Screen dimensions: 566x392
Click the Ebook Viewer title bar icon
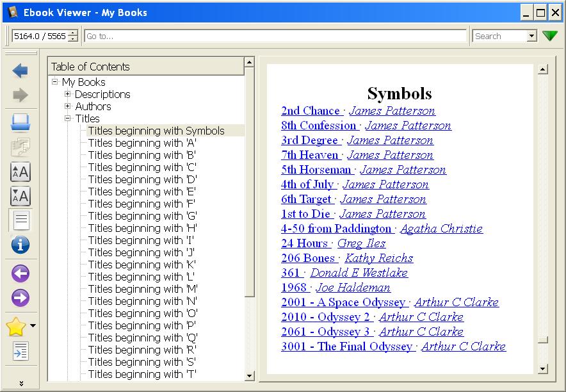12,12
